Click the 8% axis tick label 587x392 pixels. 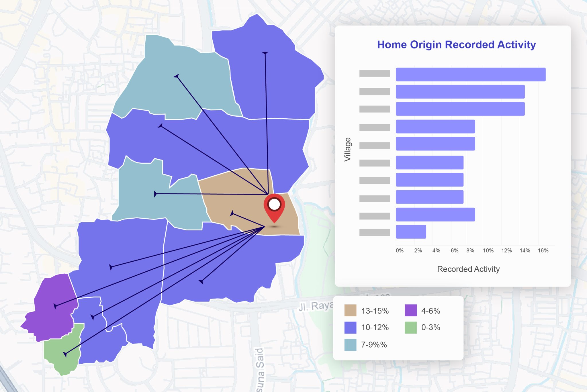pos(470,250)
